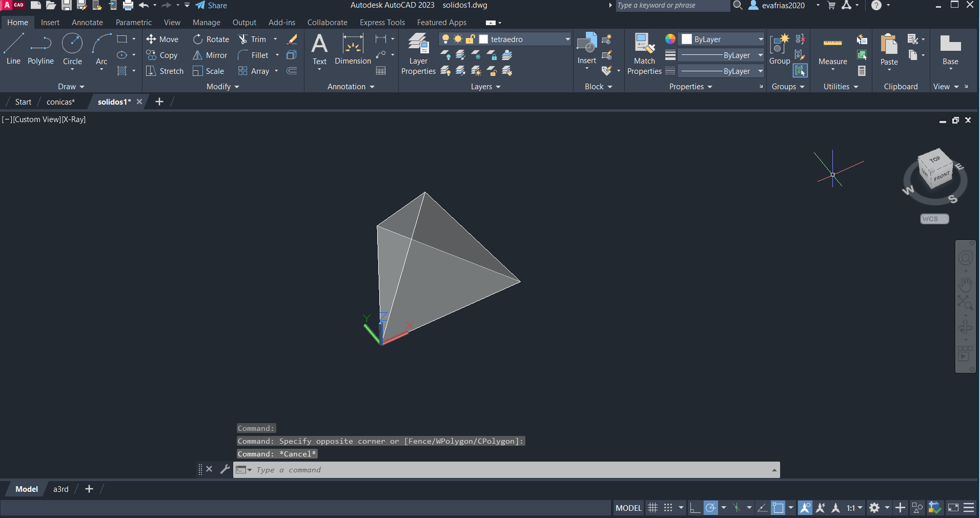
Task: Expand the Modify panel
Action: pyautogui.click(x=223, y=87)
